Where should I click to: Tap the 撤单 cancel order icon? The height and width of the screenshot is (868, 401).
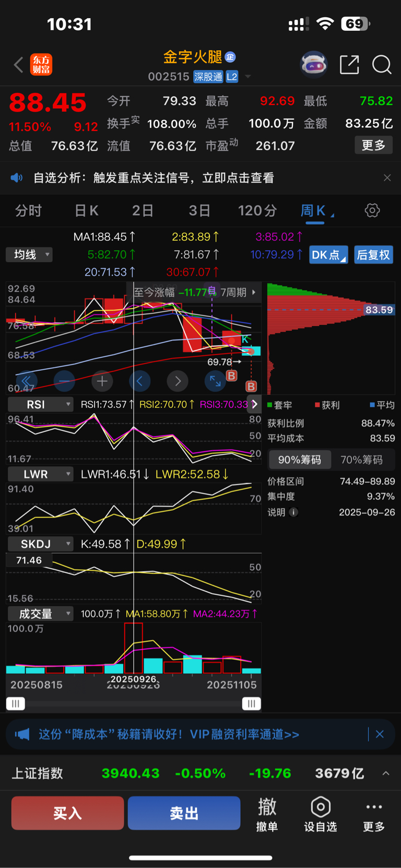[267, 814]
